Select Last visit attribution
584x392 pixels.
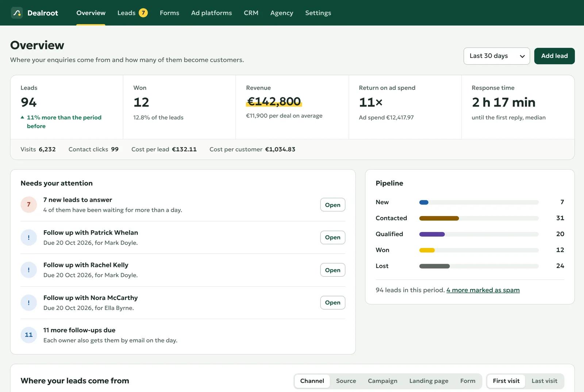tap(544, 381)
